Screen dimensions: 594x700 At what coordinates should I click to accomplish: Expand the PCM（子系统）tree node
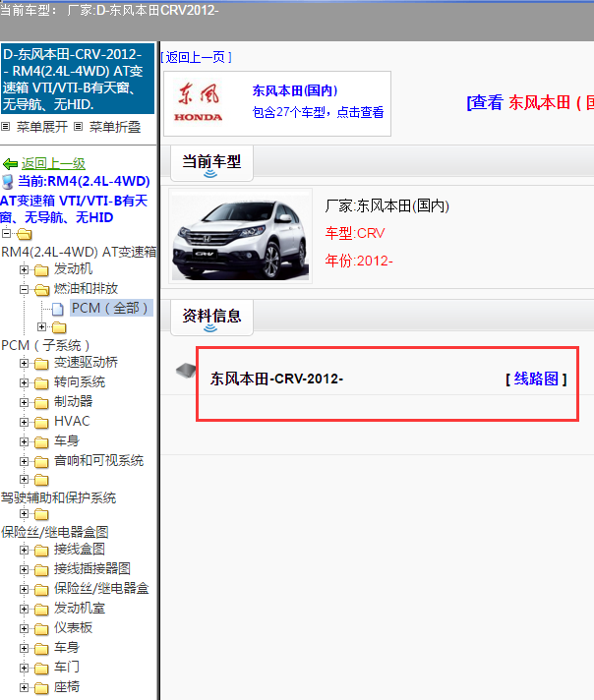pos(41,327)
